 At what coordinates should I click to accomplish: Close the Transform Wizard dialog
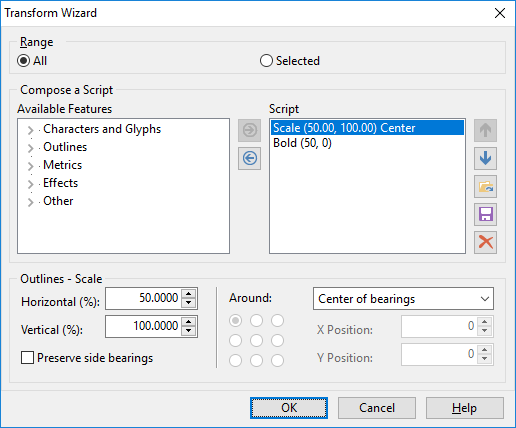[500, 13]
